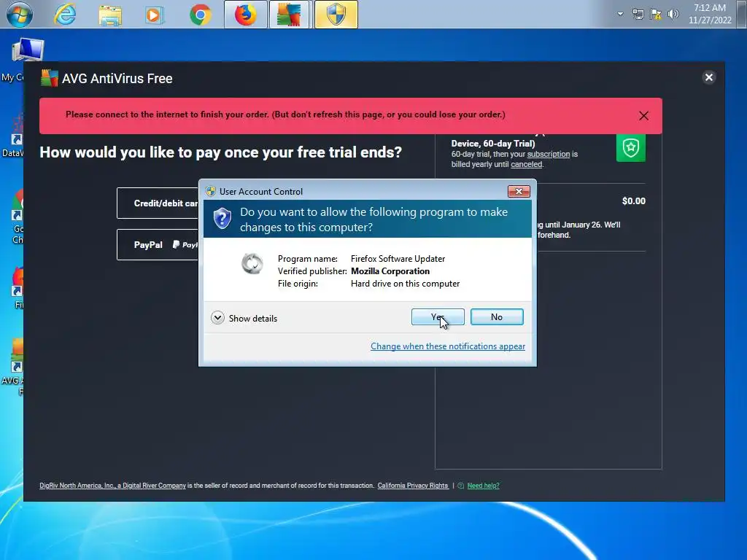Click the User Account Control title icon
Image resolution: width=747 pixels, height=560 pixels.
point(211,192)
